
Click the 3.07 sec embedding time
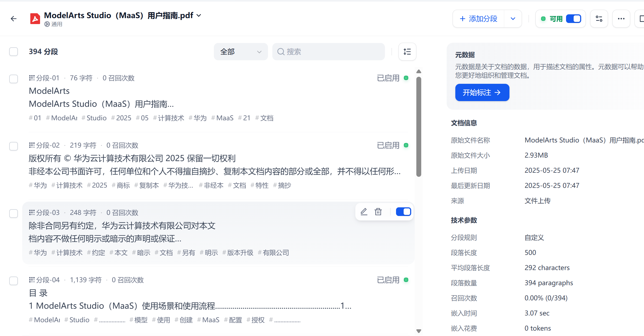click(x=537, y=313)
